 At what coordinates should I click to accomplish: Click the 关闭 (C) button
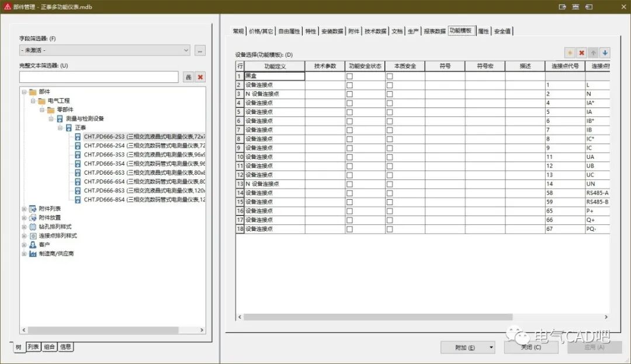click(x=531, y=347)
